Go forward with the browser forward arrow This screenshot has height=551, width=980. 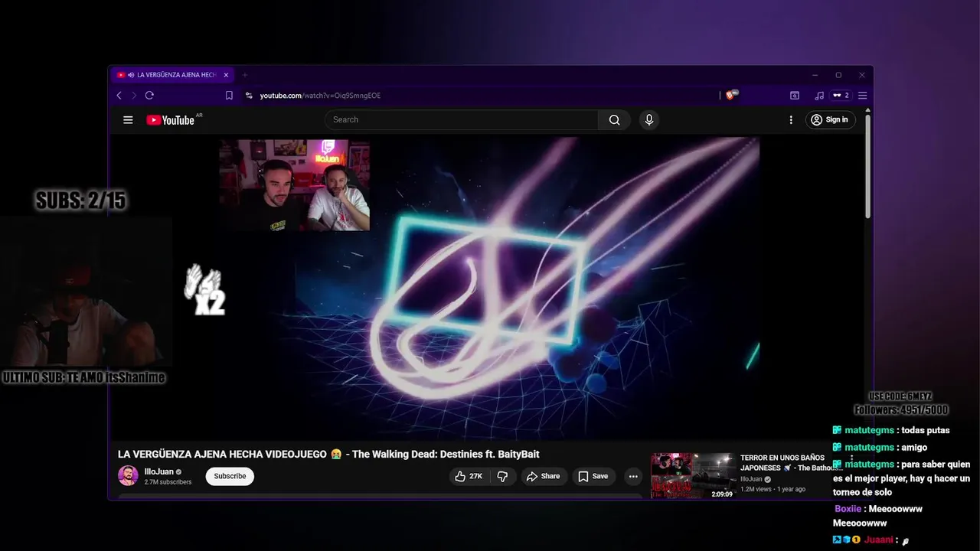[134, 96]
